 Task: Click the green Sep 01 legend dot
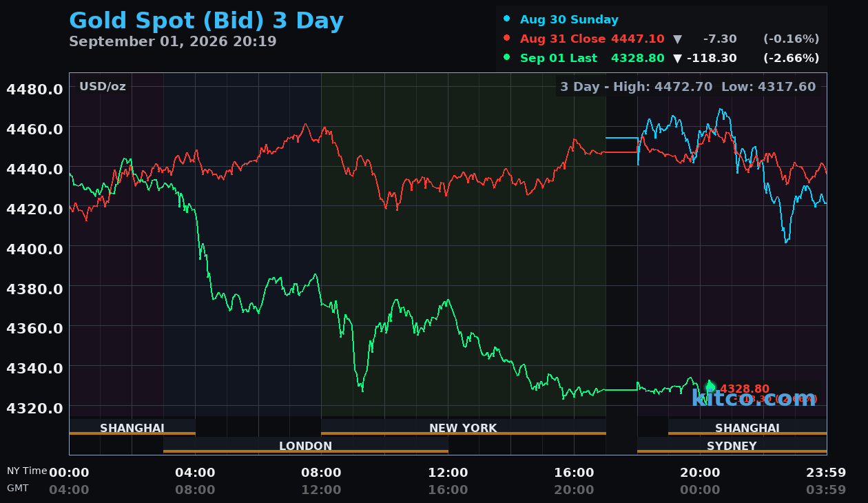point(507,58)
